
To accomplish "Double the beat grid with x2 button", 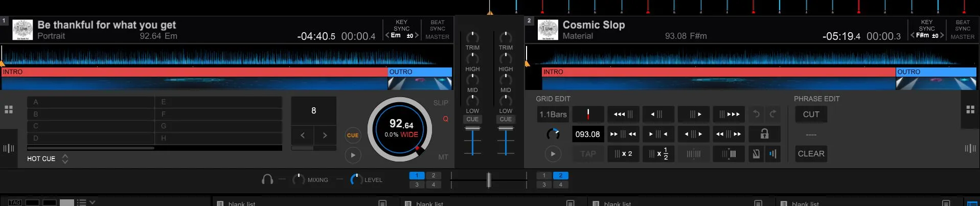I will [x=623, y=154].
